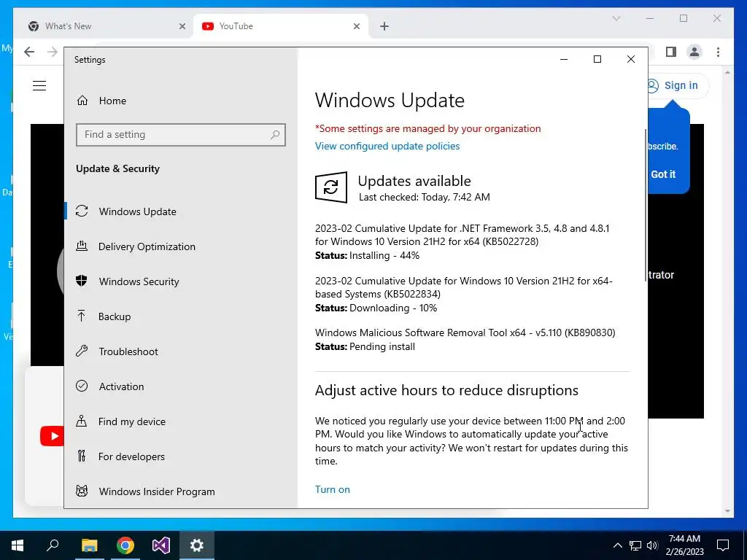
Task: Open File Explorer from the taskbar
Action: tap(89, 545)
